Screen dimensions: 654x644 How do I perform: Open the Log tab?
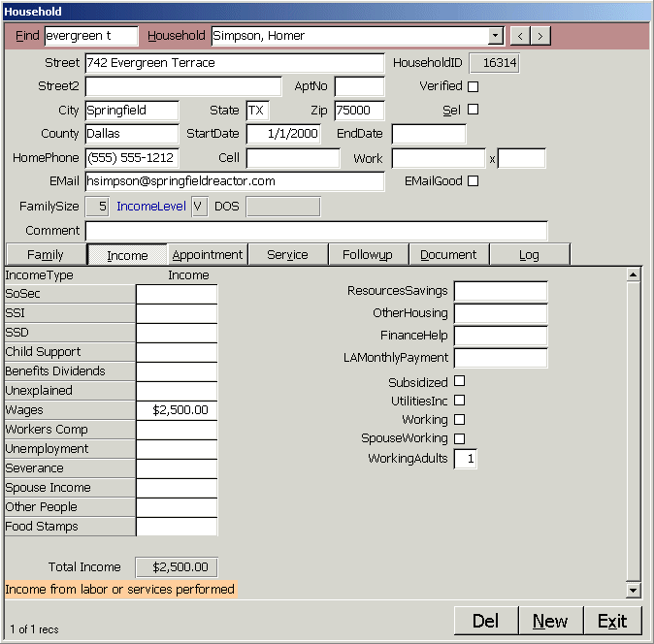[x=529, y=255]
